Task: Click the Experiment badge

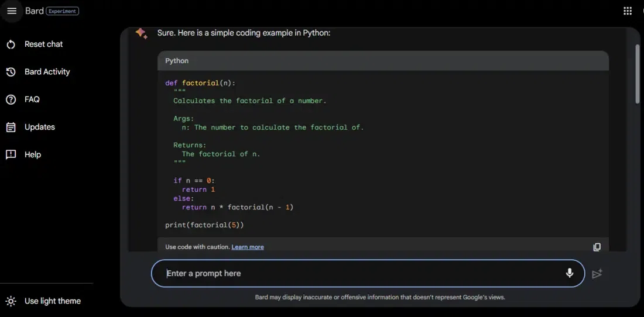Action: [63, 11]
